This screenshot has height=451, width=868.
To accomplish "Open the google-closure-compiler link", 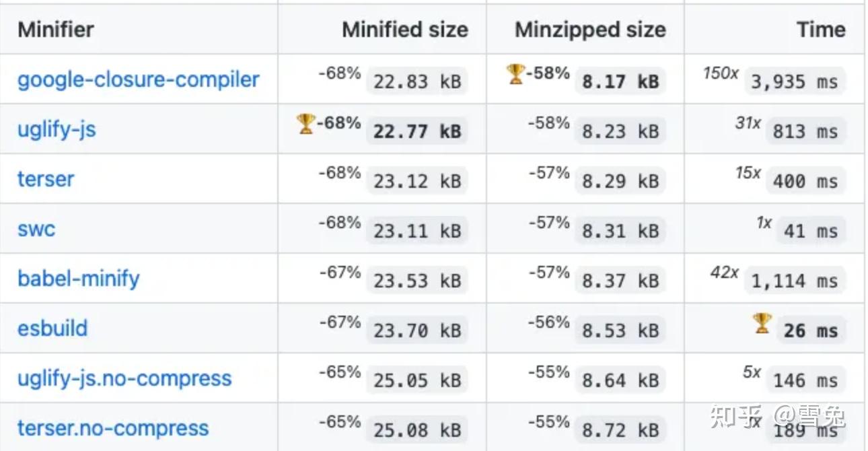I will click(139, 79).
